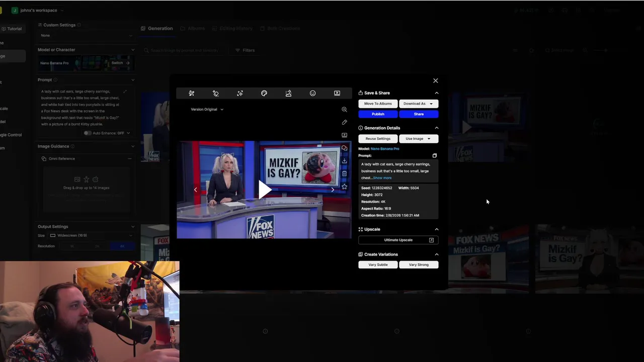Click Move To Albums button
The height and width of the screenshot is (362, 644).
coord(378,104)
